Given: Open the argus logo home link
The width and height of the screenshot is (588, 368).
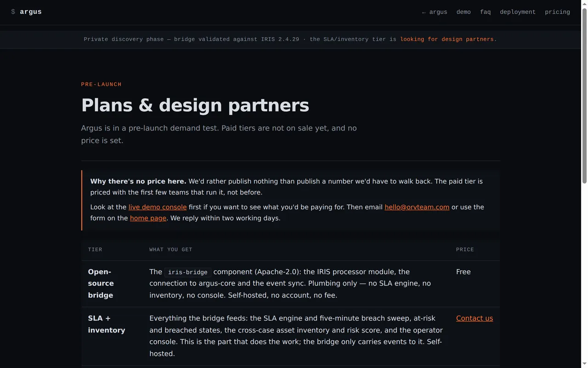Looking at the screenshot, I should [x=26, y=12].
